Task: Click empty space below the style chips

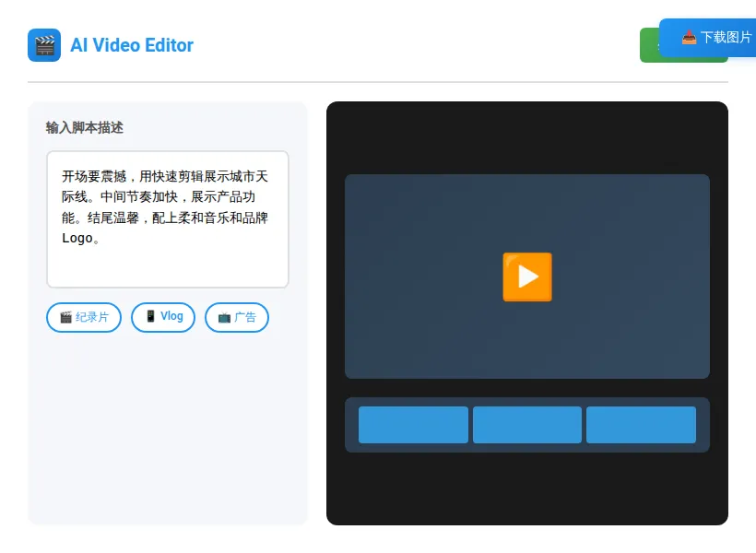Action: 168,424
